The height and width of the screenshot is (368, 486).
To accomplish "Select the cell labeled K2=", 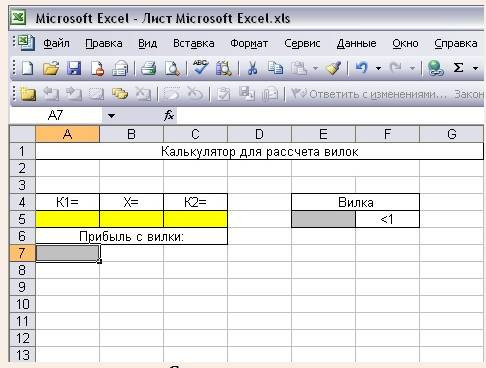I will [196, 202].
